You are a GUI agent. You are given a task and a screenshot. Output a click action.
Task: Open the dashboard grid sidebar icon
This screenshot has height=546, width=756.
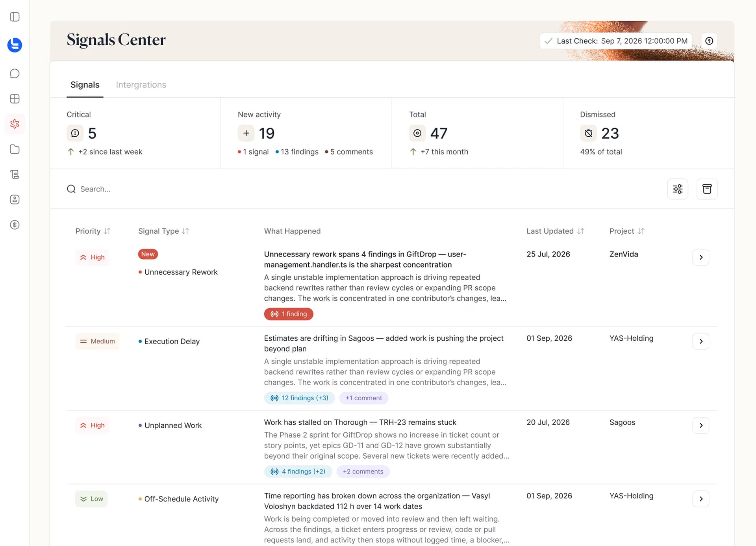click(15, 99)
